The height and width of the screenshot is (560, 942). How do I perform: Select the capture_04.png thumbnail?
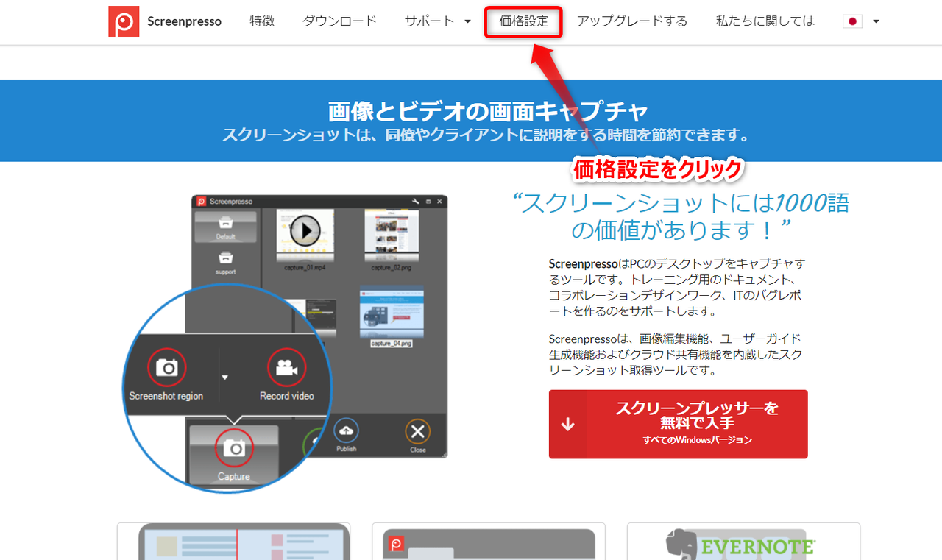[391, 311]
